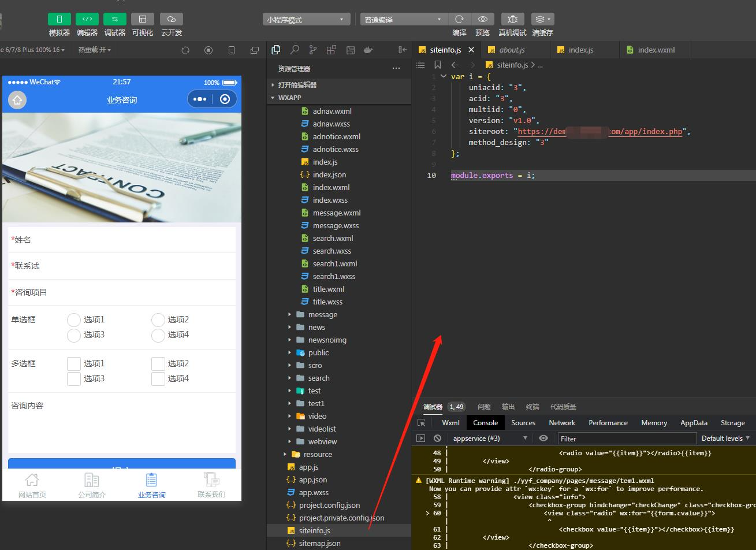Open the Docker whale icon
The image size is (756, 550).
[x=368, y=50]
